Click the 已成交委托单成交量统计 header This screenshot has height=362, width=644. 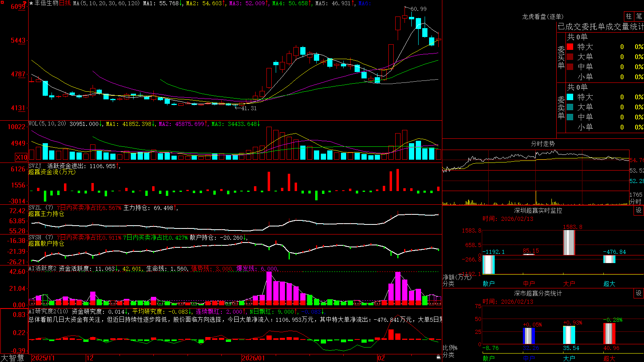601,27
